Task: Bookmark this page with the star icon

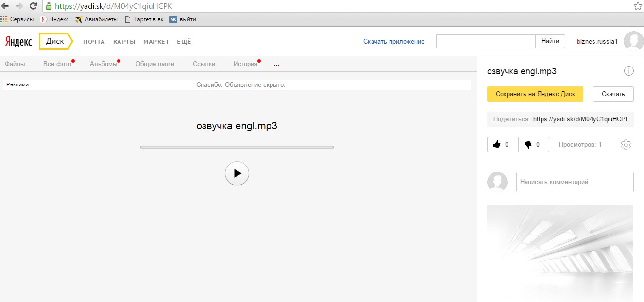Action: pyautogui.click(x=638, y=6)
